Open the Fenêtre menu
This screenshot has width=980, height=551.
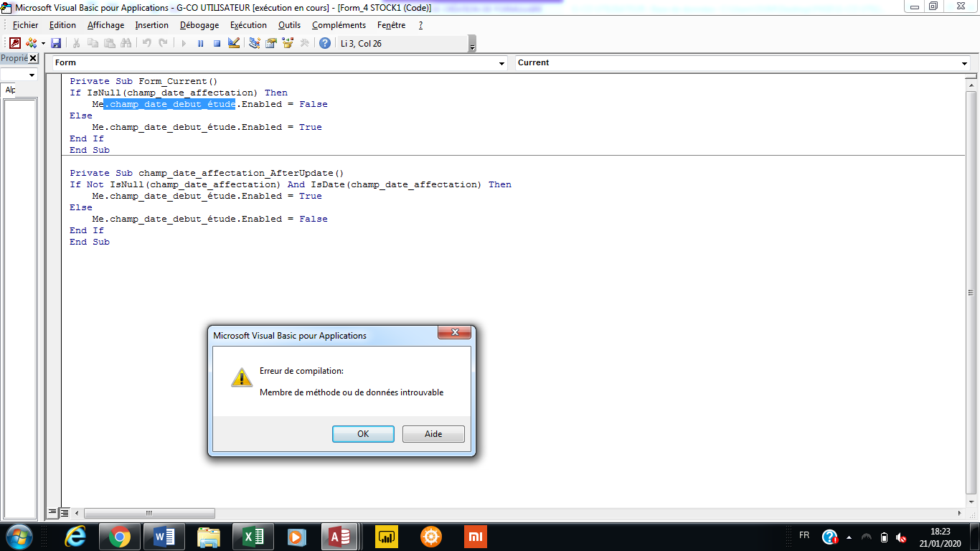click(x=392, y=25)
